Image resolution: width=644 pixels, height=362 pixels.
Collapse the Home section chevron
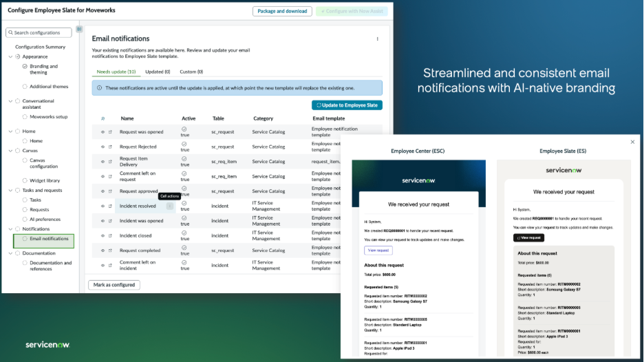pyautogui.click(x=11, y=131)
